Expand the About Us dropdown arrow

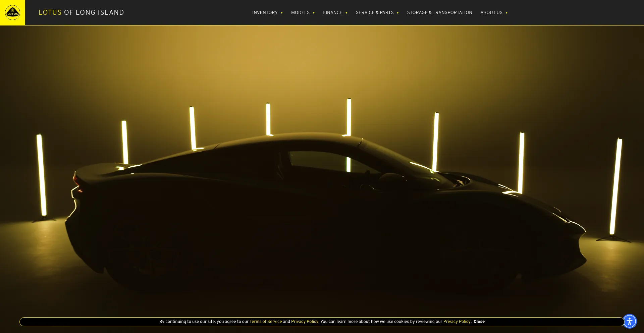point(506,13)
